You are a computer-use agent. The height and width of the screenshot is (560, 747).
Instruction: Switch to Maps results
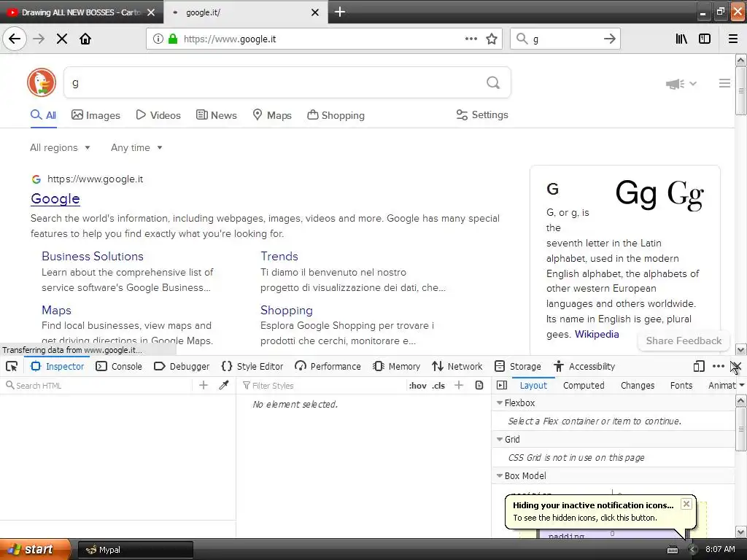click(x=272, y=115)
